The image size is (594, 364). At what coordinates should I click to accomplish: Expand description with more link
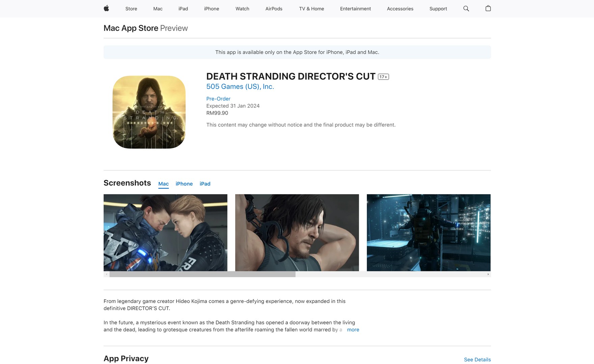point(353,330)
